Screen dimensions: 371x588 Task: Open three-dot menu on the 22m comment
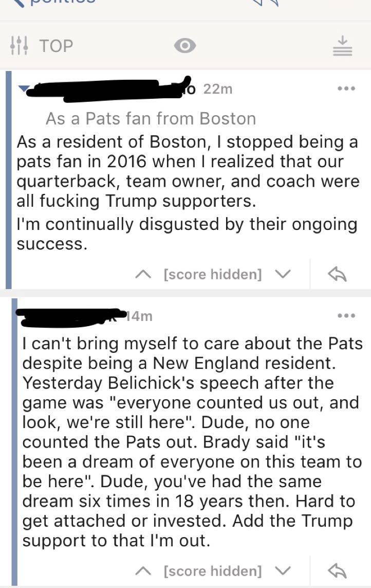(346, 89)
